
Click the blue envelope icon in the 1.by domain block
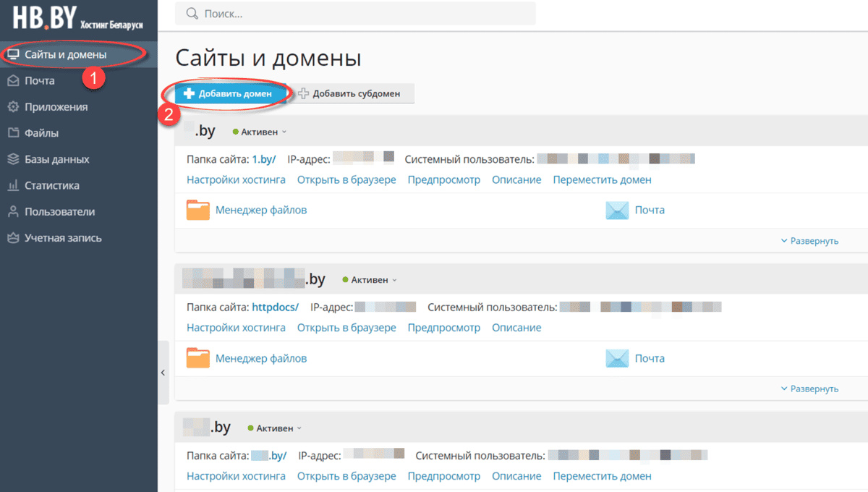pyautogui.click(x=617, y=211)
